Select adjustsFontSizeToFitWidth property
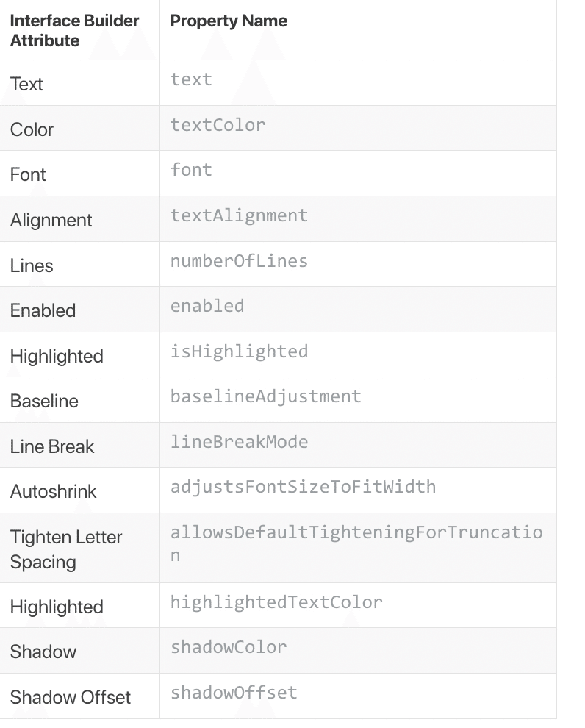Image resolution: width=585 pixels, height=728 pixels. point(303,487)
